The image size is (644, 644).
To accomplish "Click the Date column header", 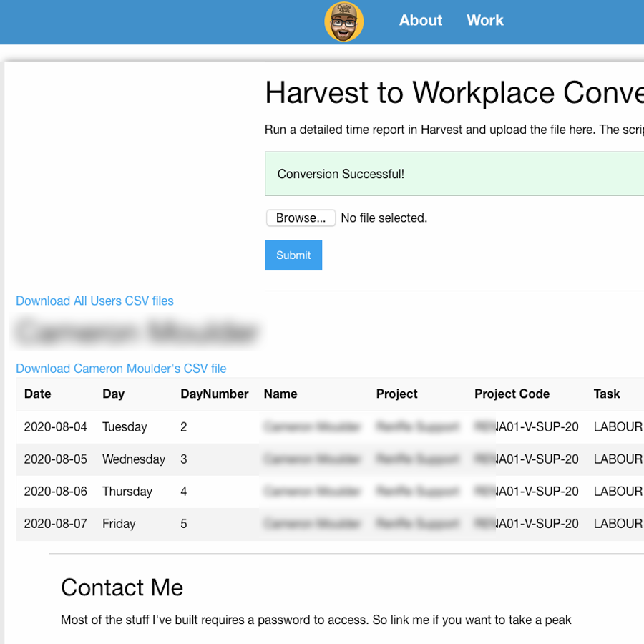I will click(x=37, y=394).
